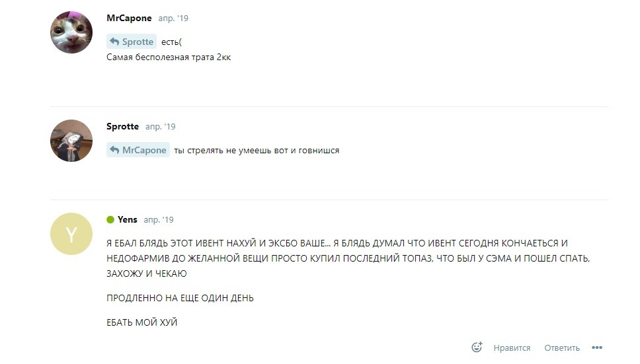Open Sprotte's profile avatar
The height and width of the screenshot is (364, 640).
[71, 141]
